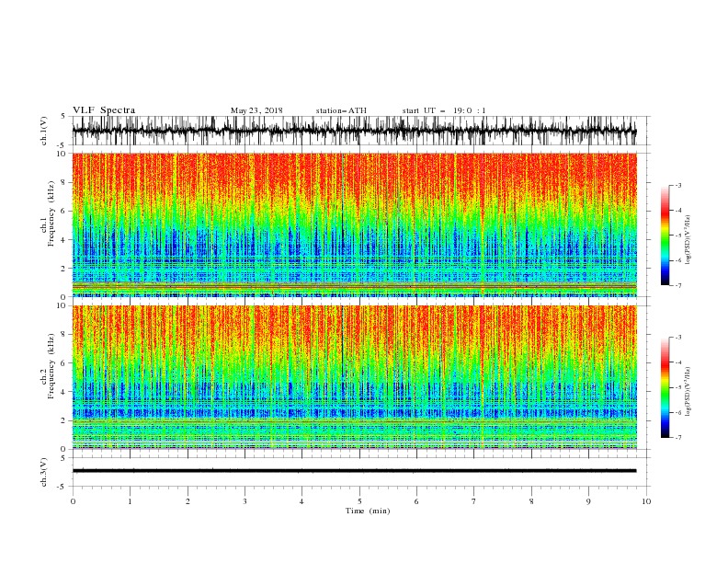The image size is (728, 563).
Task: Click the "Time (min)" axis label
Action: (x=368, y=511)
